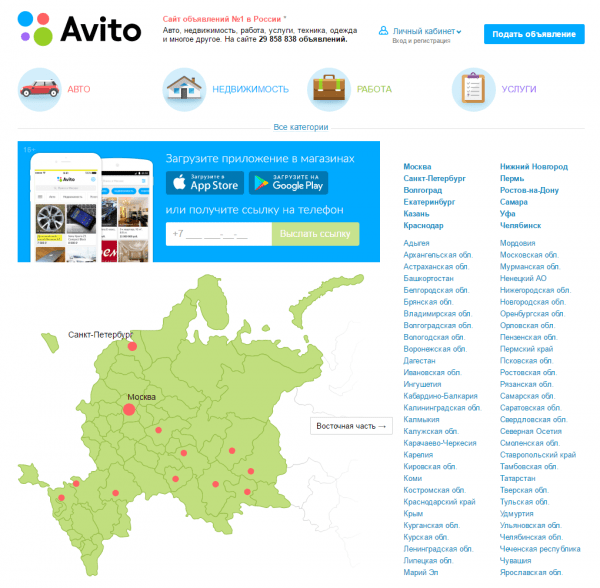Choose city Ростов-на-Дону

point(529,191)
